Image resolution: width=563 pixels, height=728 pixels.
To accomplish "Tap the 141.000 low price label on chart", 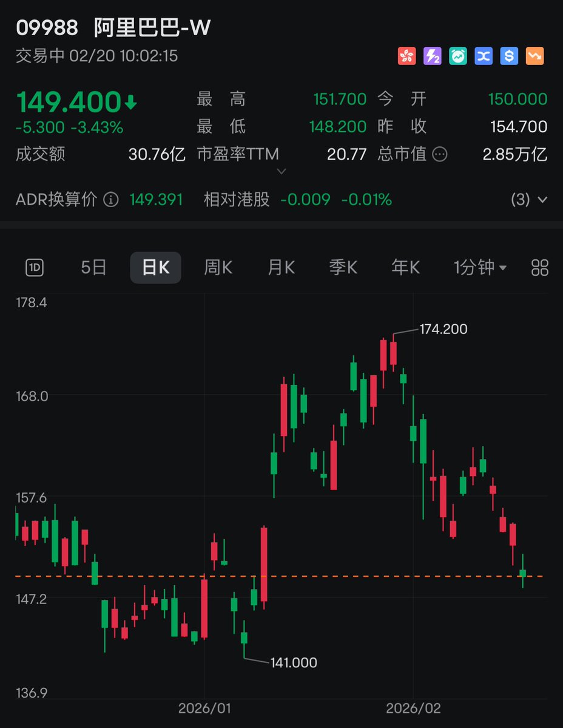I will [294, 662].
